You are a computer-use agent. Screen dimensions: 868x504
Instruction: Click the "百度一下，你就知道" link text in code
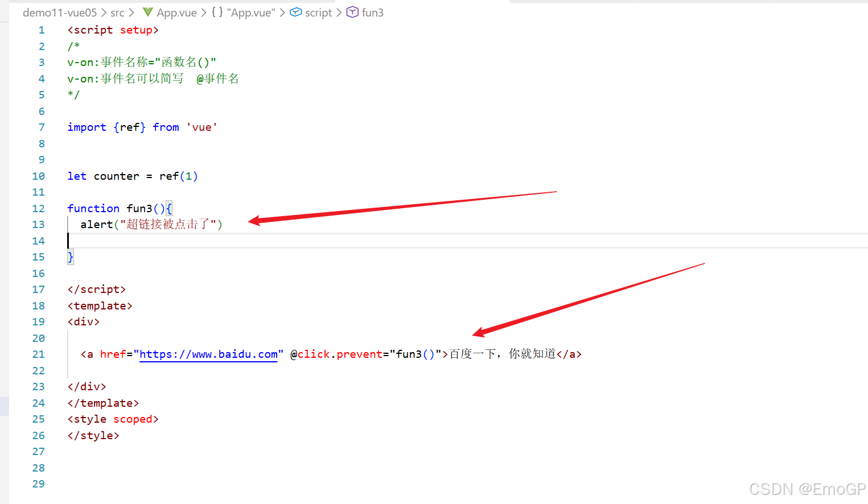[x=503, y=354]
